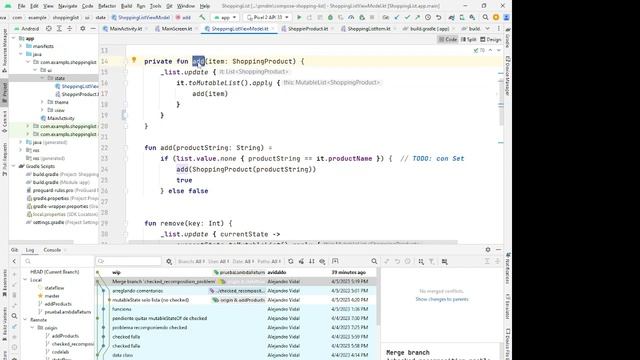Viewport: 640px width, 360px height.
Task: Open the Date filter dropdown in Git log
Action: pyautogui.click(x=244, y=261)
